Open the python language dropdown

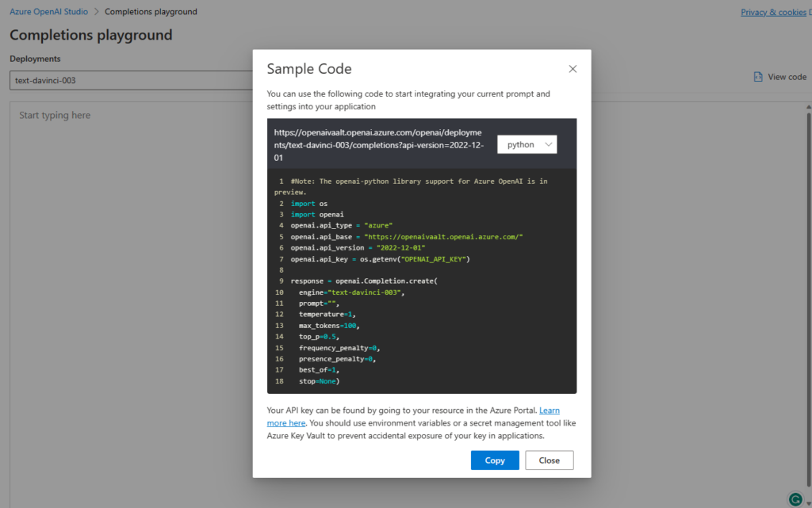pyautogui.click(x=527, y=144)
